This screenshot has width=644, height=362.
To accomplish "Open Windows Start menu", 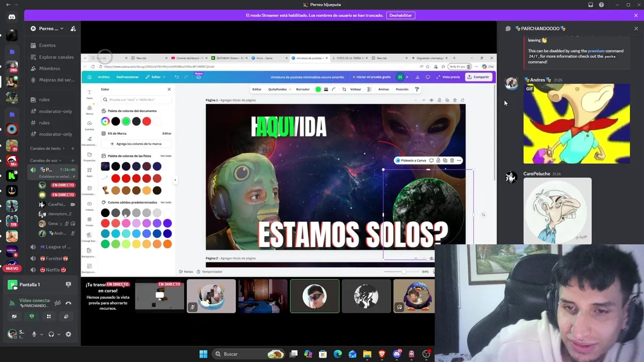I will coord(203,354).
